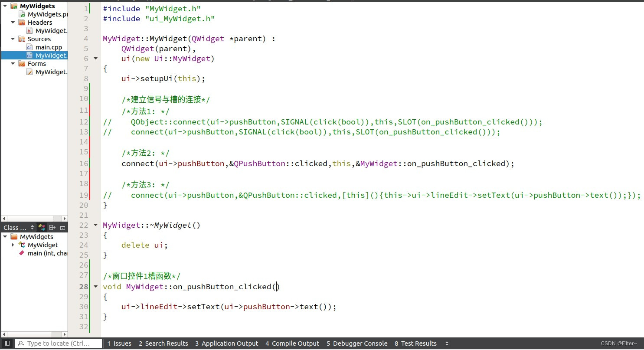
Task: Click the MyWidget form file icon
Action: tap(29, 72)
